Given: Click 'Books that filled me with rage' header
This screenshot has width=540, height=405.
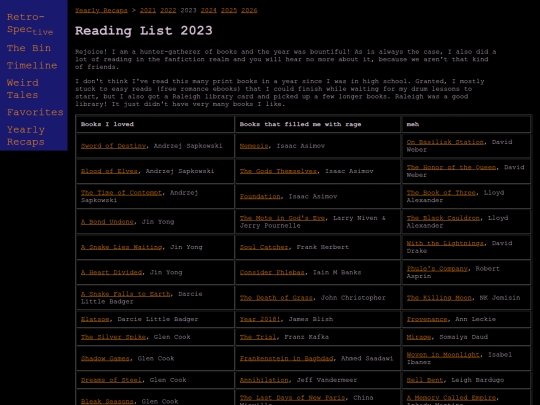Looking at the screenshot, I should (x=300, y=124).
